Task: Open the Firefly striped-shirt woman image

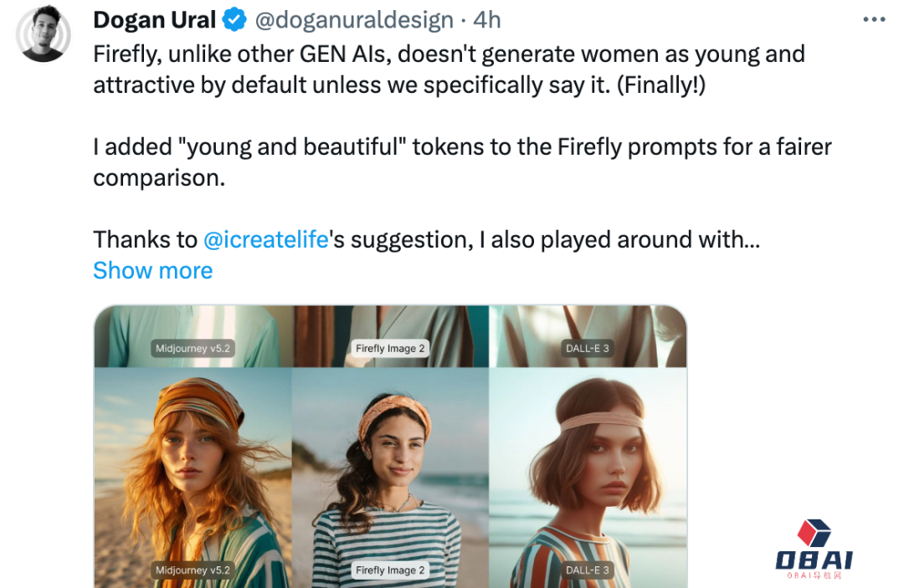Action: [x=390, y=478]
